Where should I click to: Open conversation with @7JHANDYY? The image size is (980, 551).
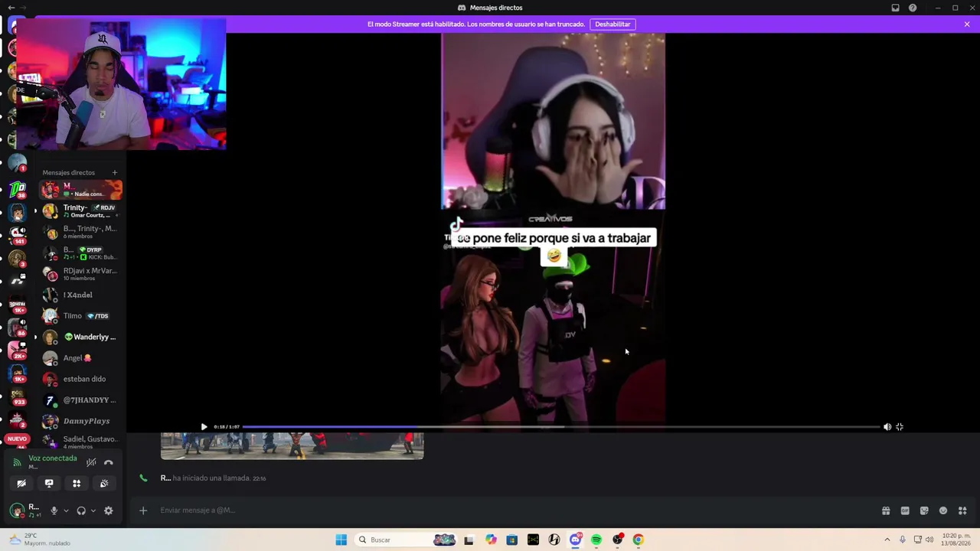(x=81, y=400)
